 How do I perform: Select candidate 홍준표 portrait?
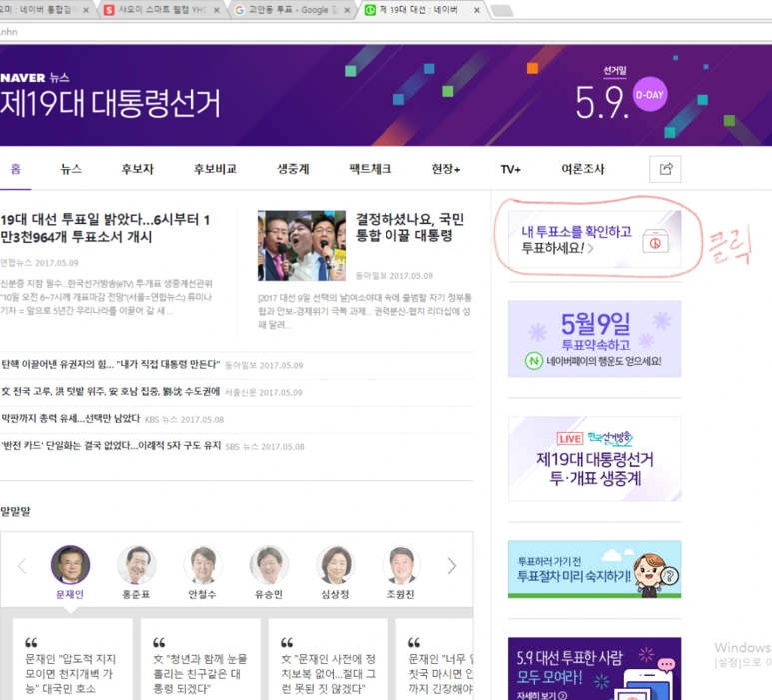137,565
